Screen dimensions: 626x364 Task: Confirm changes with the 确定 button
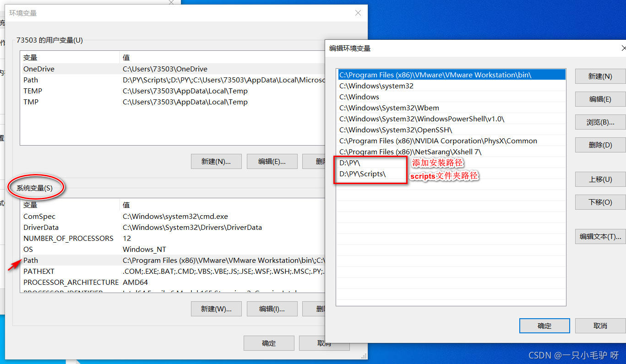click(544, 326)
